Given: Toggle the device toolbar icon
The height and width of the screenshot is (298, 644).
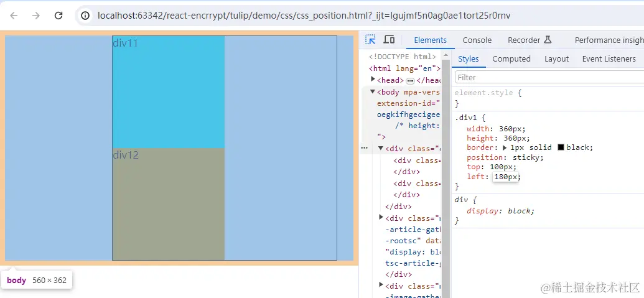Looking at the screenshot, I should coord(389,39).
